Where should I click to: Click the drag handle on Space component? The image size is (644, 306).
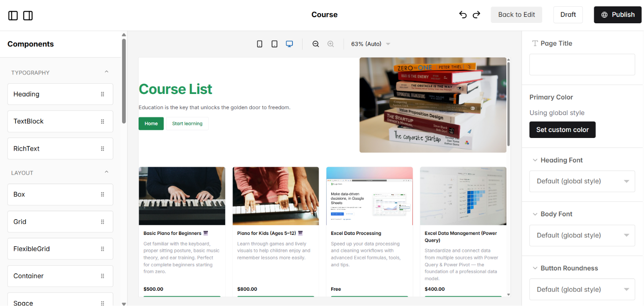pyautogui.click(x=102, y=303)
